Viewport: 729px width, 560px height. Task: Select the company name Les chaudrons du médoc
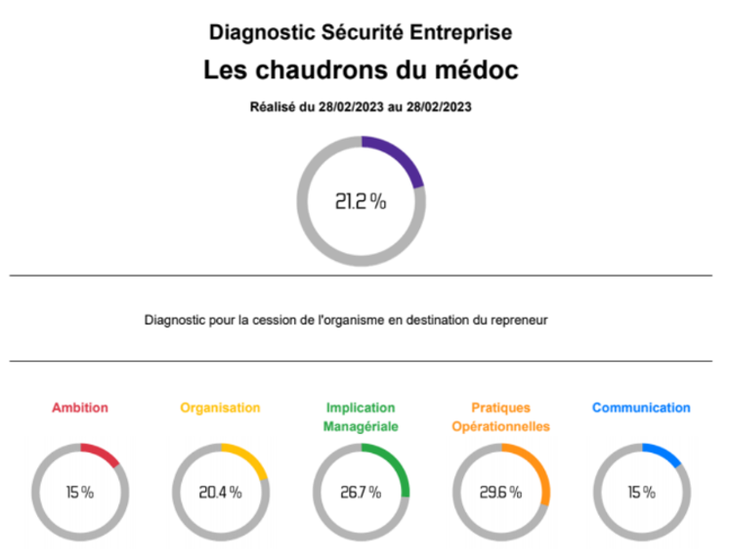361,69
